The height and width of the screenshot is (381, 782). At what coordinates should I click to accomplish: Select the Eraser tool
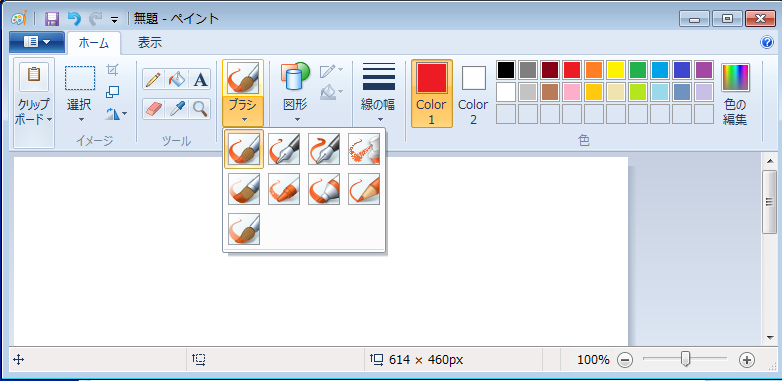click(154, 109)
